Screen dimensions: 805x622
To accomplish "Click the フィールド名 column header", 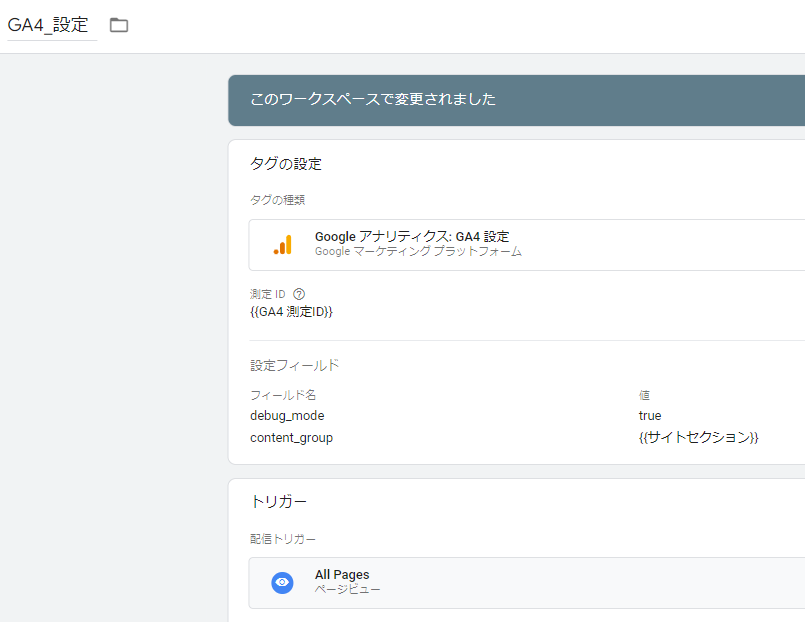I will 283,395.
